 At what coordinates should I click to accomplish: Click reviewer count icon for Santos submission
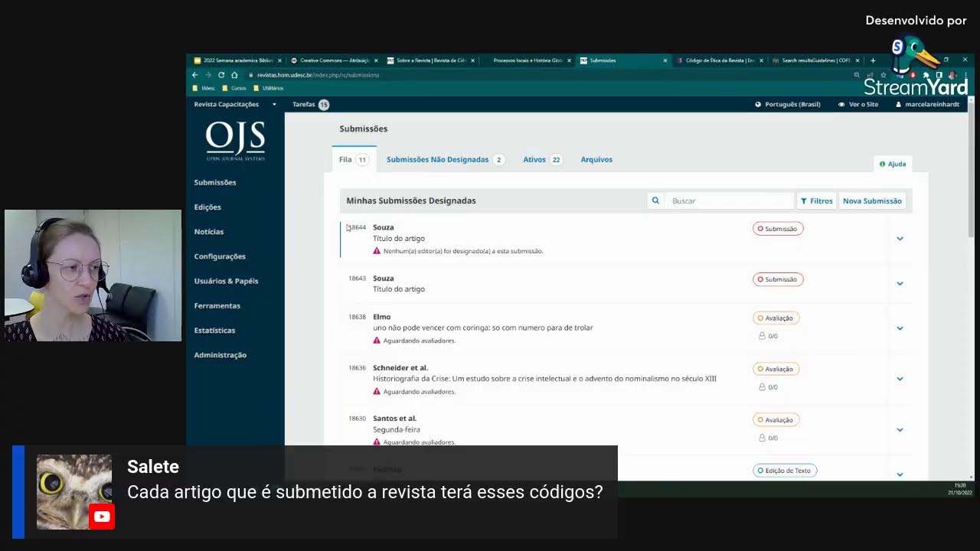pyautogui.click(x=762, y=438)
